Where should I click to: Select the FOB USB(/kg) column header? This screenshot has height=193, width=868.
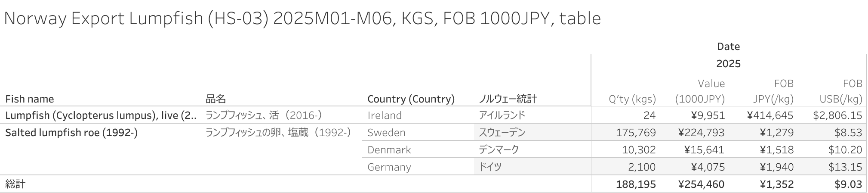pos(841,91)
